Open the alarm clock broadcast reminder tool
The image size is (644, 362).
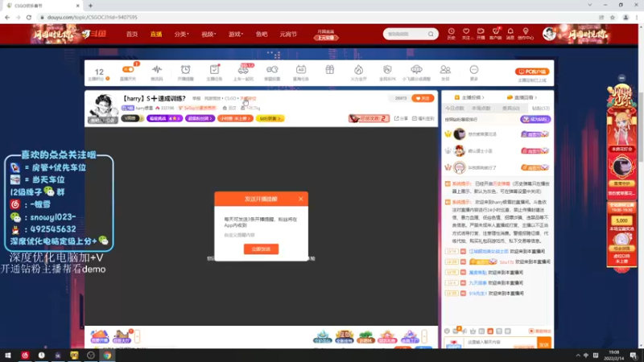pyautogui.click(x=186, y=72)
